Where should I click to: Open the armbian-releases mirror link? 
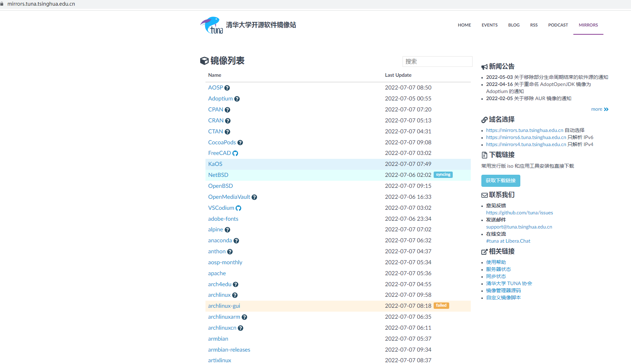(x=229, y=350)
